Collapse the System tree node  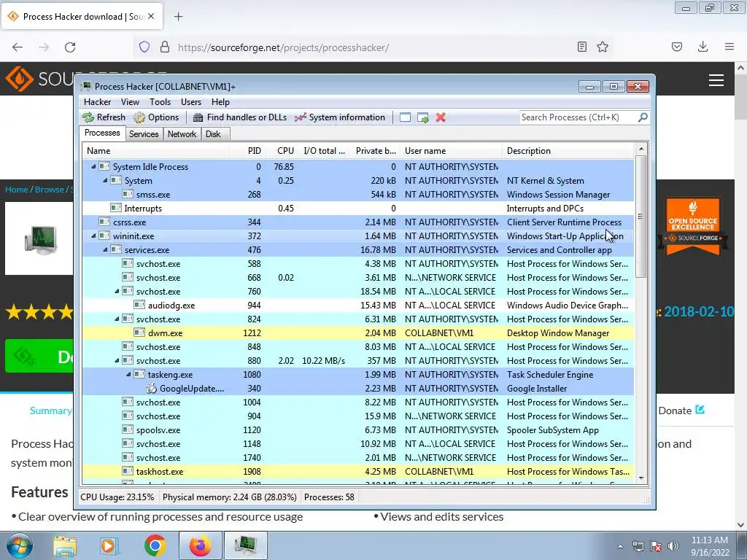pyautogui.click(x=105, y=181)
